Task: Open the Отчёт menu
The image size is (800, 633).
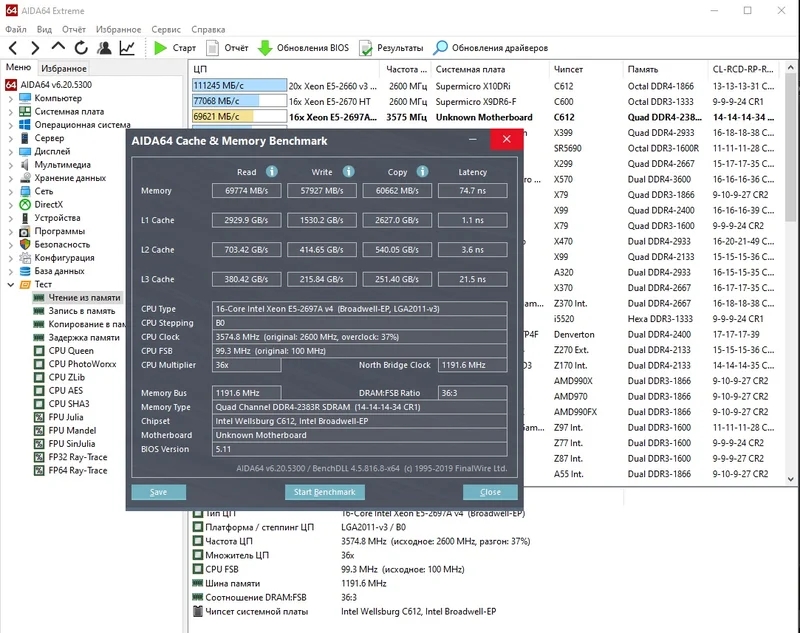Action: coord(74,29)
